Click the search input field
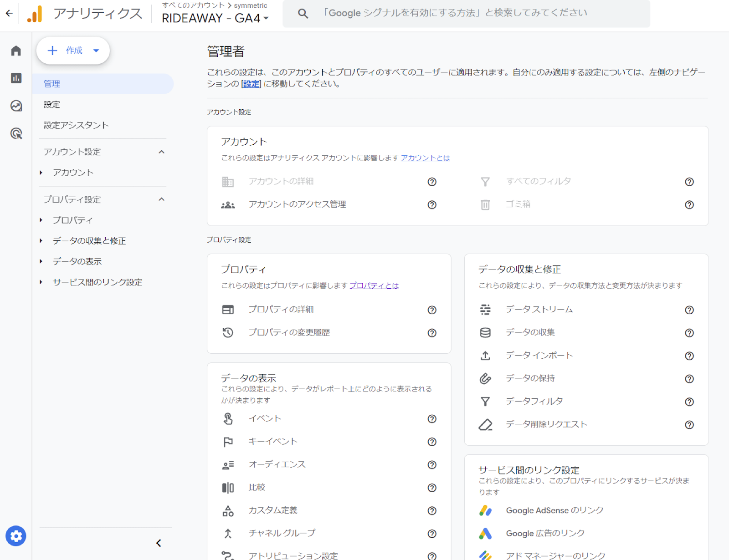This screenshot has height=560, width=729. [467, 14]
